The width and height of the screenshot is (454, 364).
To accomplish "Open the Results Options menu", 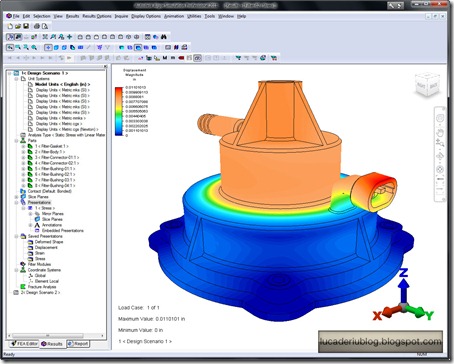I will (97, 16).
